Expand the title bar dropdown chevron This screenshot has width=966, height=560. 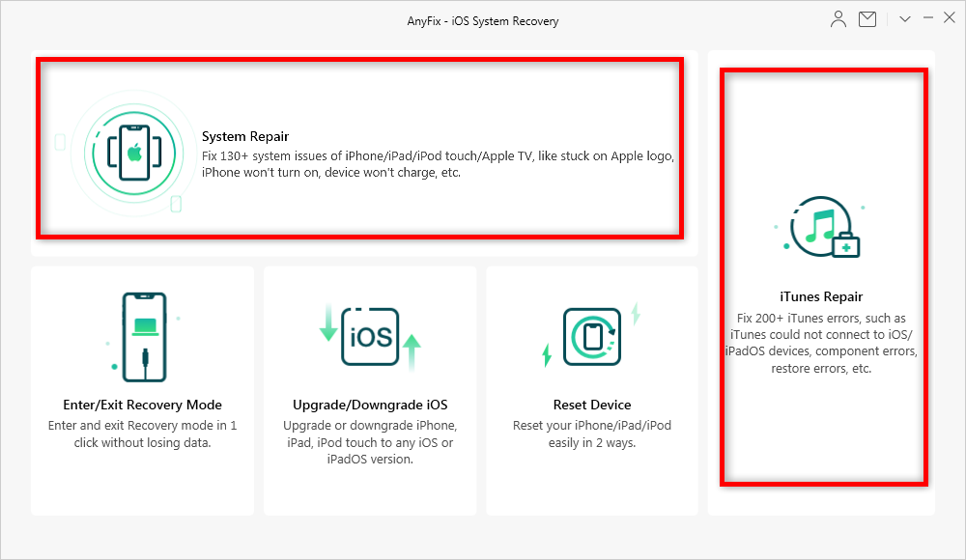pyautogui.click(x=905, y=19)
